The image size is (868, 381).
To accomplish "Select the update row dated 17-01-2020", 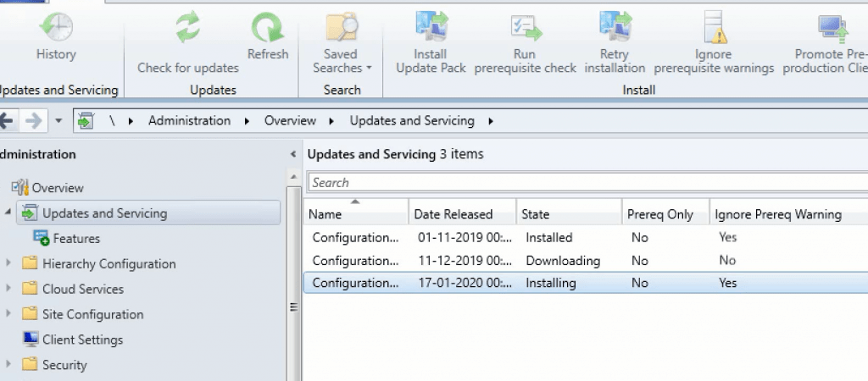I will [x=586, y=283].
